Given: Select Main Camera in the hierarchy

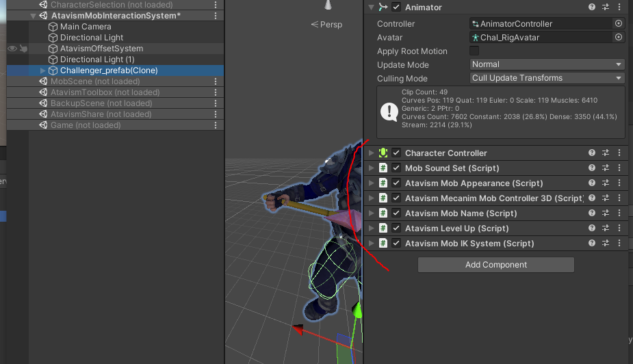Looking at the screenshot, I should point(85,27).
